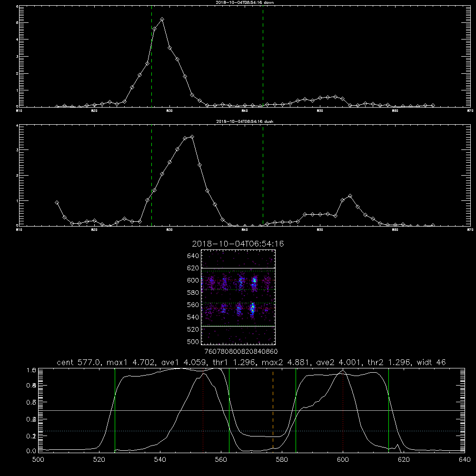The height and width of the screenshot is (476, 476).
Task: Click the green boundary line near 563 in the bottom plot
Action: click(229, 410)
